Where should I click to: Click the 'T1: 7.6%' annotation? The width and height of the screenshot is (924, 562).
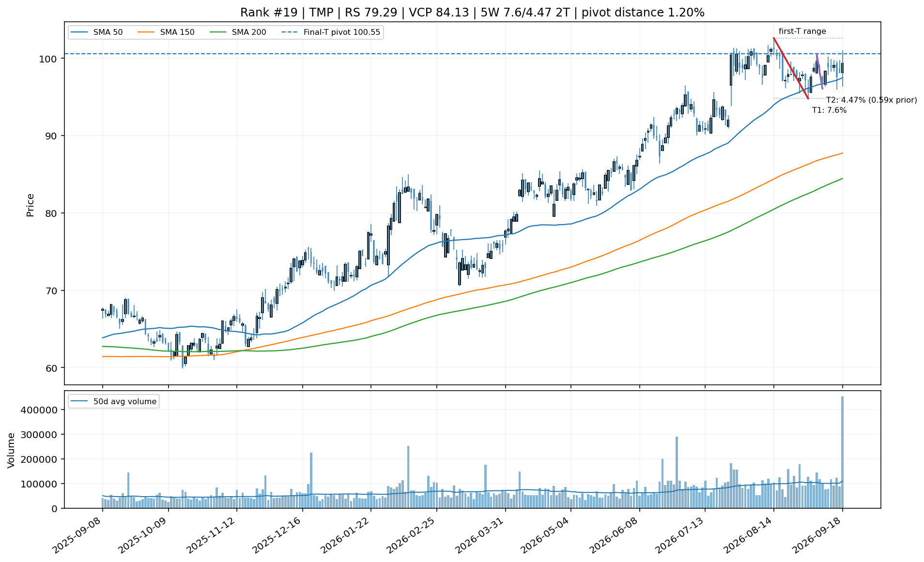pyautogui.click(x=829, y=110)
